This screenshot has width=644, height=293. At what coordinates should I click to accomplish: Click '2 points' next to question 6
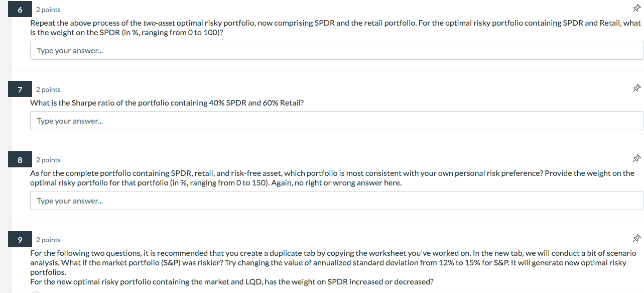[x=48, y=9]
